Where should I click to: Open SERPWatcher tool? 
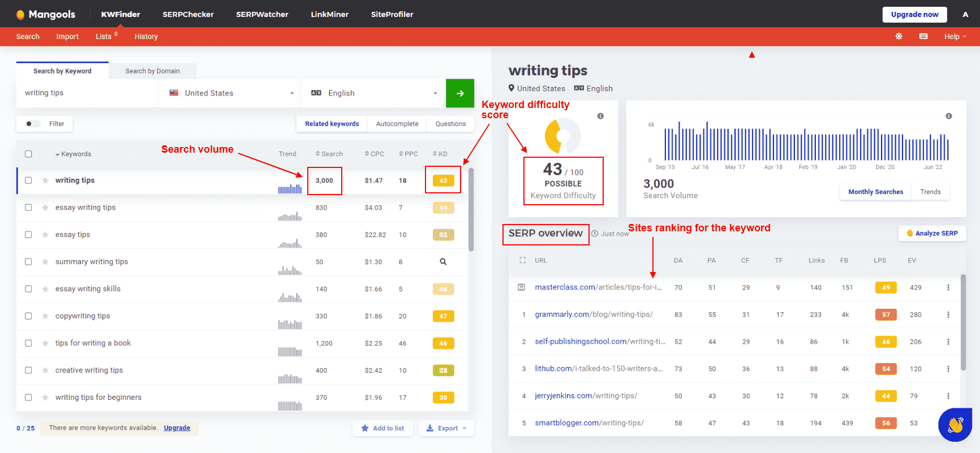262,14
